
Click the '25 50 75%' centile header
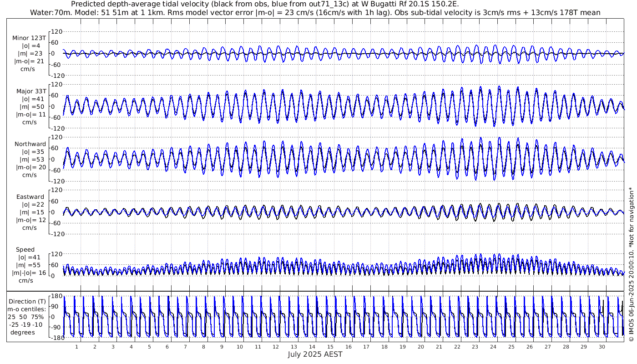25,317
